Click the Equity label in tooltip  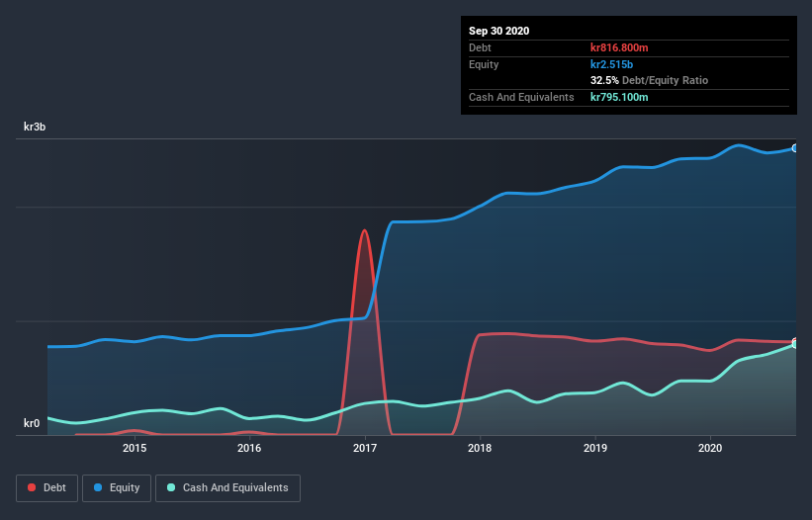point(484,64)
